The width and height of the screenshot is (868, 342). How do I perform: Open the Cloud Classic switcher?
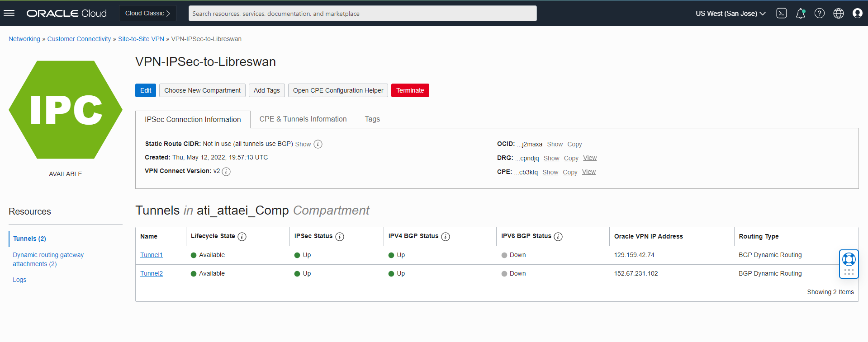tap(147, 14)
